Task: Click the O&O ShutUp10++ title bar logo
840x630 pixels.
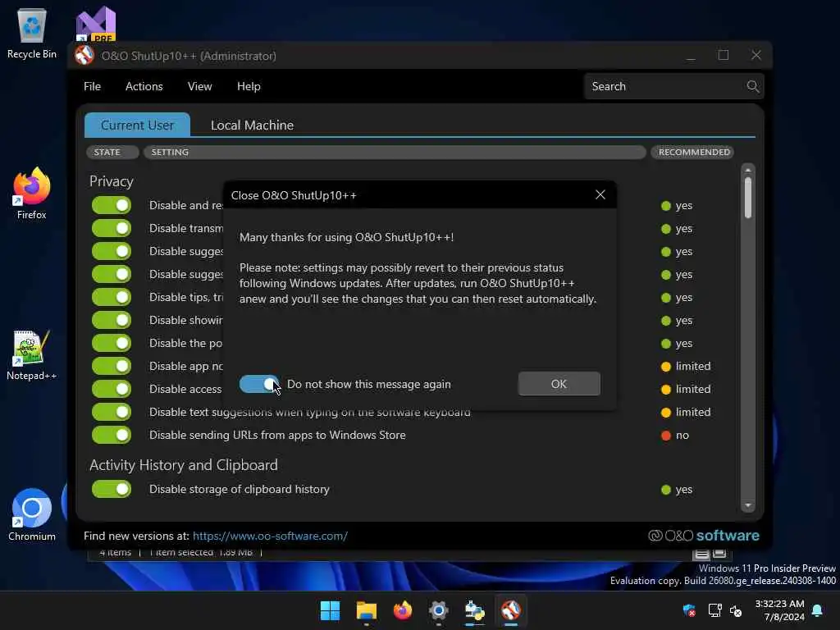Action: point(84,55)
